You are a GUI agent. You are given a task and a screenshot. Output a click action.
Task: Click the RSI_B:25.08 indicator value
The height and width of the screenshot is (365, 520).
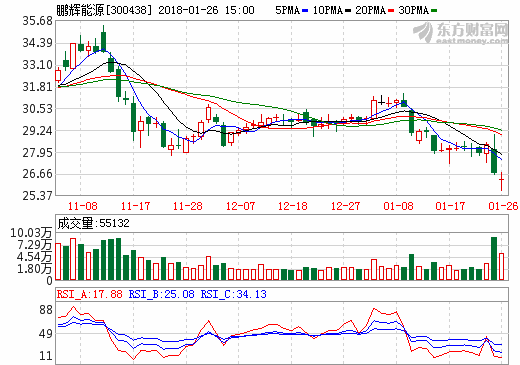tap(162, 294)
